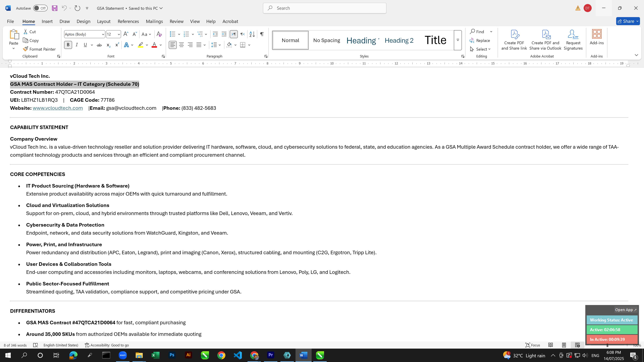
Task: Open the File menu
Action: tap(10, 21)
